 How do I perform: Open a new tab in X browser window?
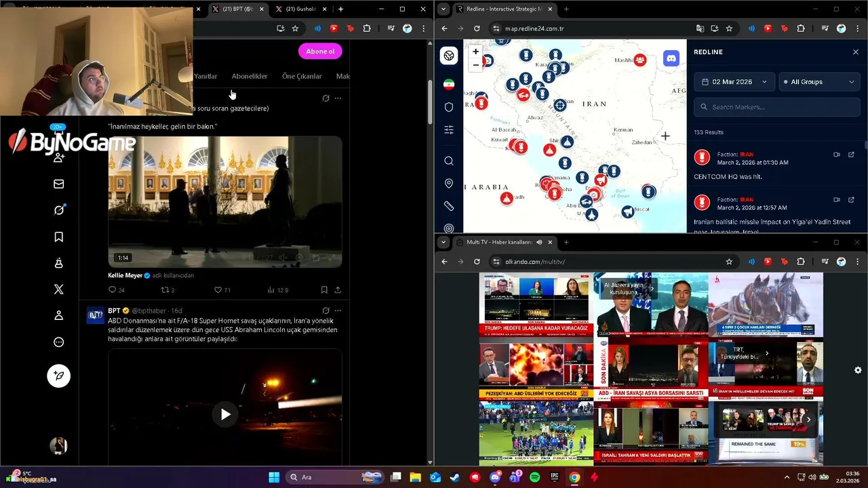tap(340, 9)
